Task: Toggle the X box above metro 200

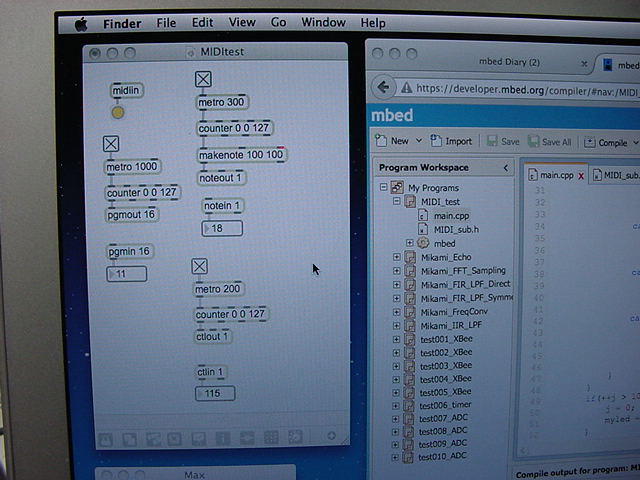Action: 200,266
